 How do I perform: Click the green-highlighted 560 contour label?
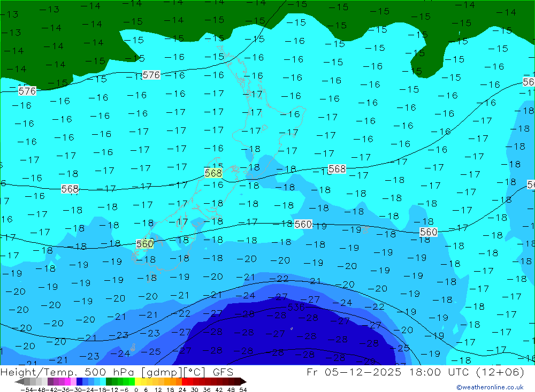click(x=144, y=243)
